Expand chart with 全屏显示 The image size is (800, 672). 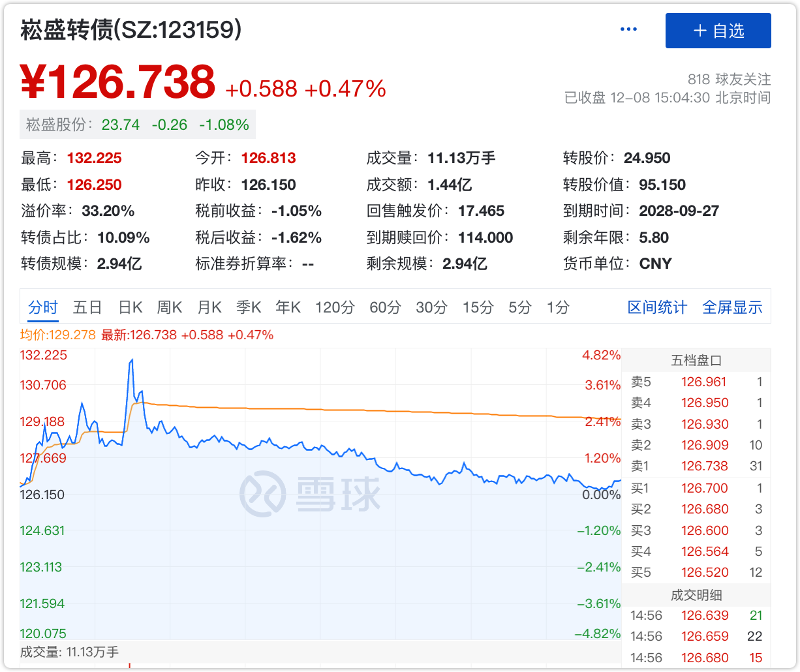coord(732,307)
